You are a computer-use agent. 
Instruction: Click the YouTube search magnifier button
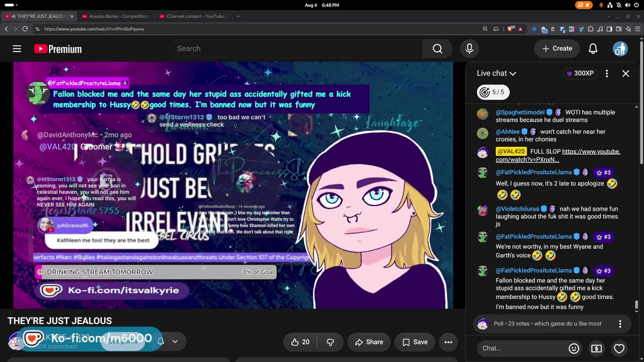point(438,49)
